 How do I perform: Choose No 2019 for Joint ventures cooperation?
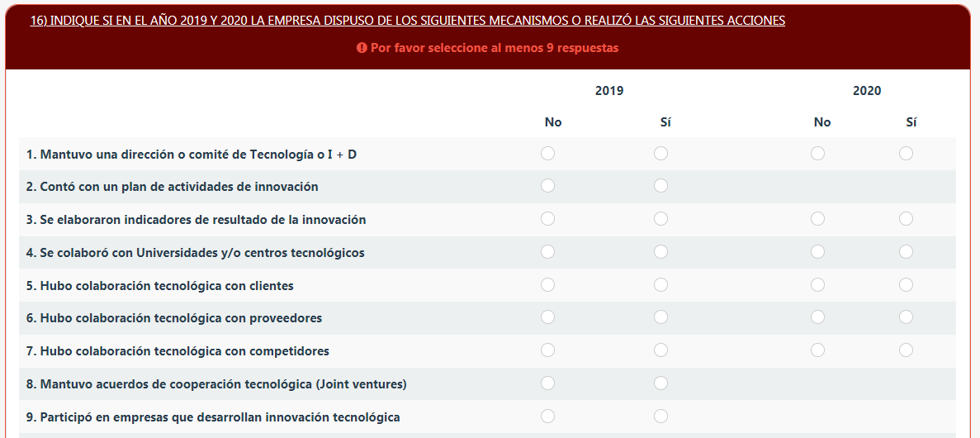pos(547,383)
